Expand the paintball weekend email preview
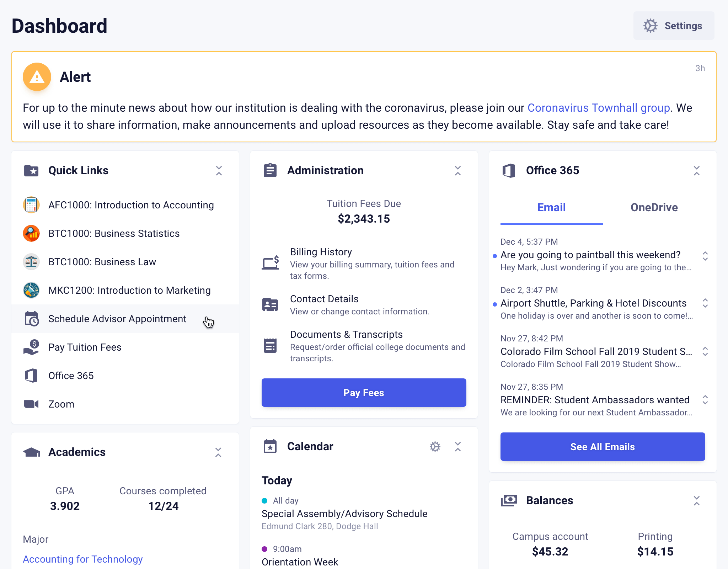The width and height of the screenshot is (728, 569). point(706,257)
